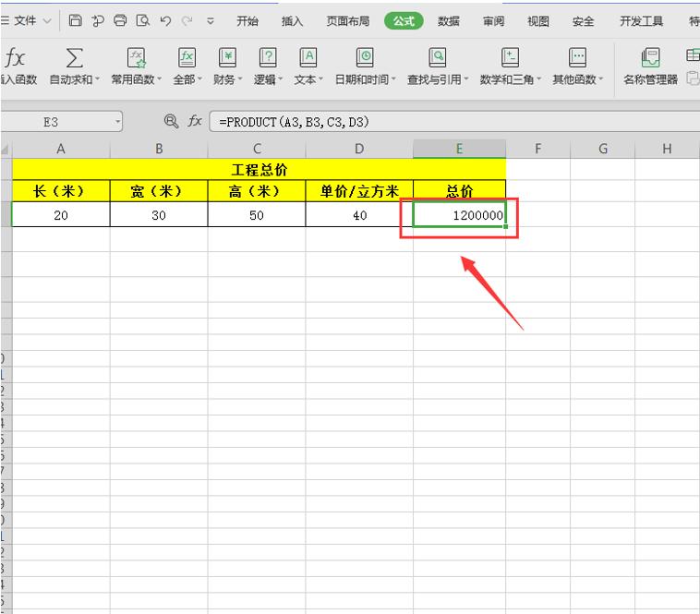The width and height of the screenshot is (700, 614).
Task: Expand the 自动求和 dropdown arrow
Action: (97, 79)
